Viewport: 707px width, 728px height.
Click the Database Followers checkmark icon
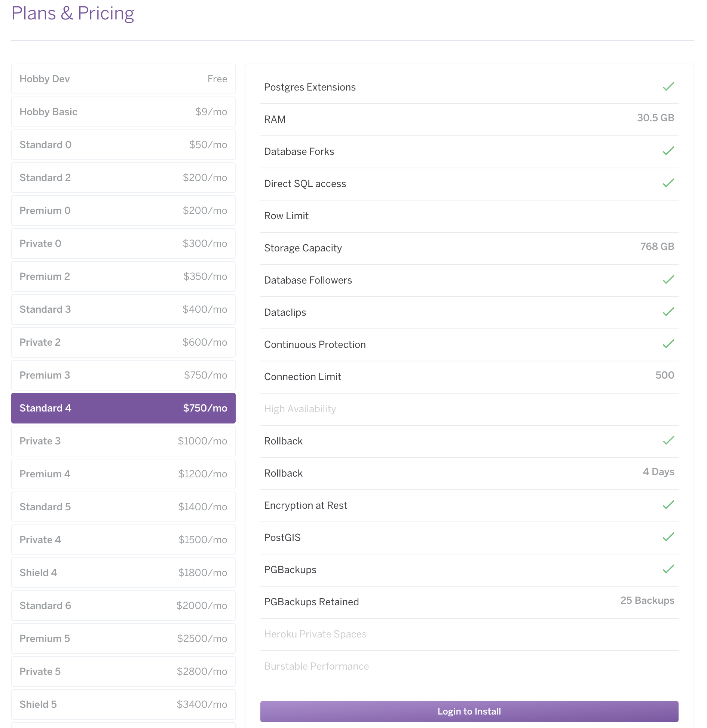[668, 280]
